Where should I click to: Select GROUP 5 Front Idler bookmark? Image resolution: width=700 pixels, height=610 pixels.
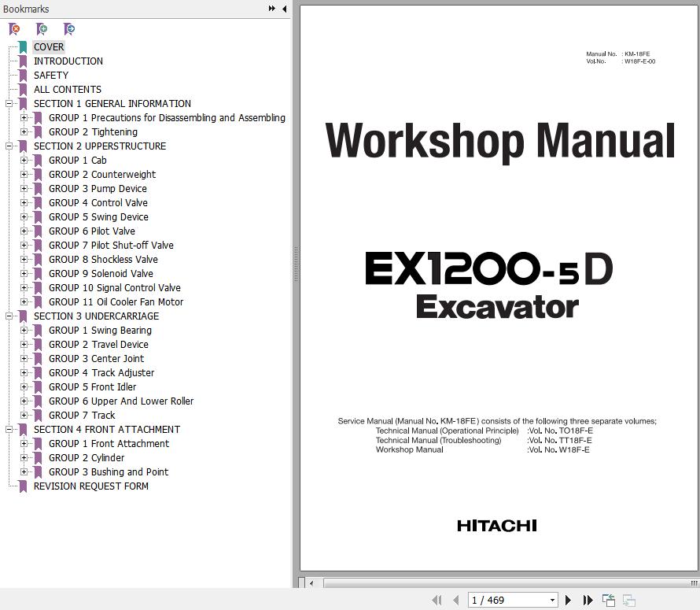coord(92,387)
